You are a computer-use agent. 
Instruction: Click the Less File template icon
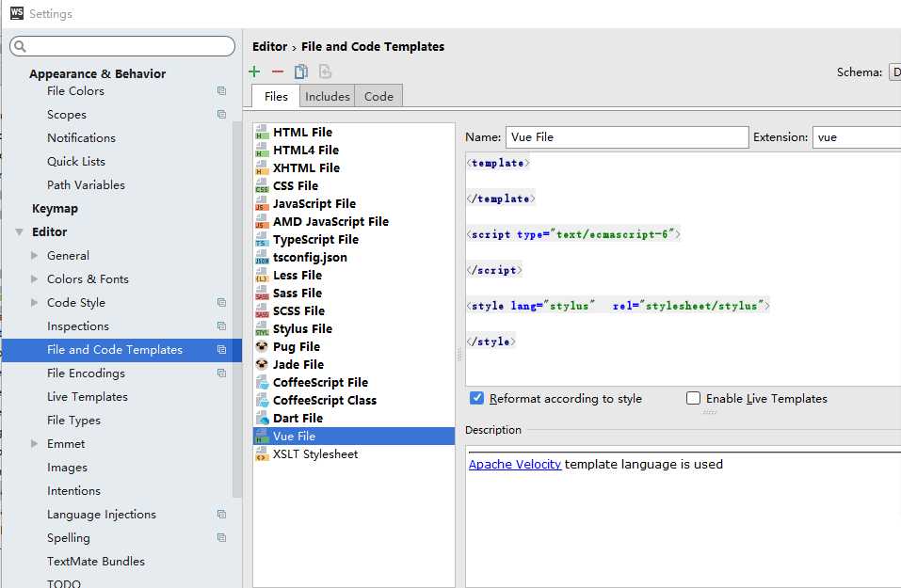click(262, 275)
